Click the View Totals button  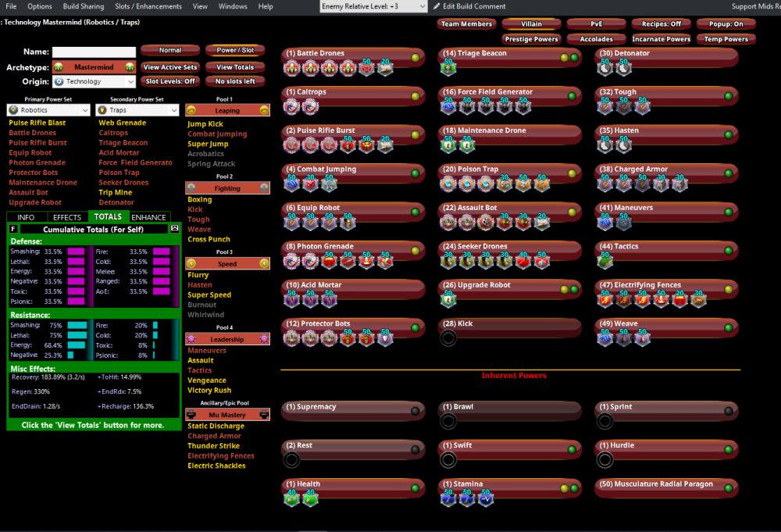pyautogui.click(x=235, y=67)
